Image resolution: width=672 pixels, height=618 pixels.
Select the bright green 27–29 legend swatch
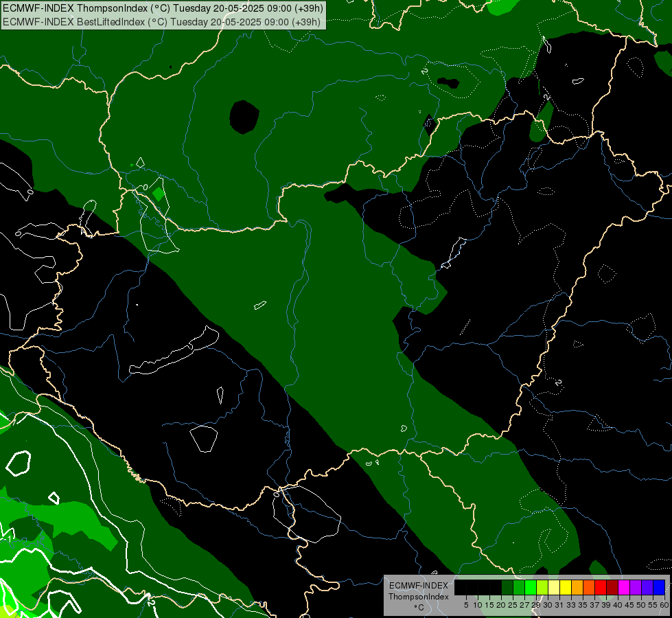(530, 587)
